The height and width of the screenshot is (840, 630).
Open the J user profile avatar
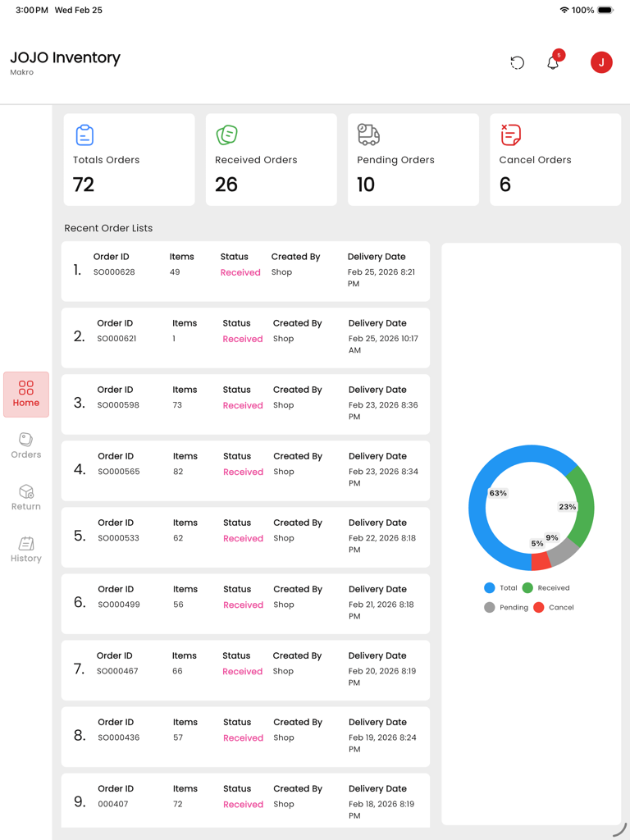[601, 62]
